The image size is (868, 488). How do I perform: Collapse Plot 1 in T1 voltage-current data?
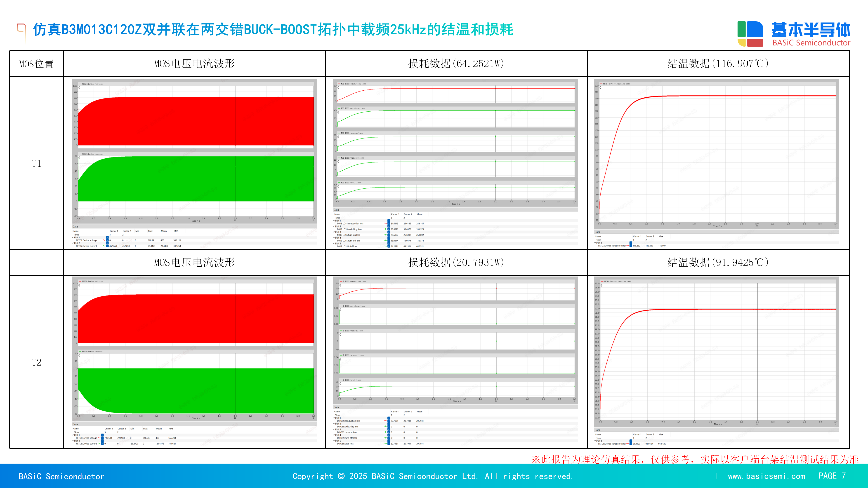click(x=73, y=237)
